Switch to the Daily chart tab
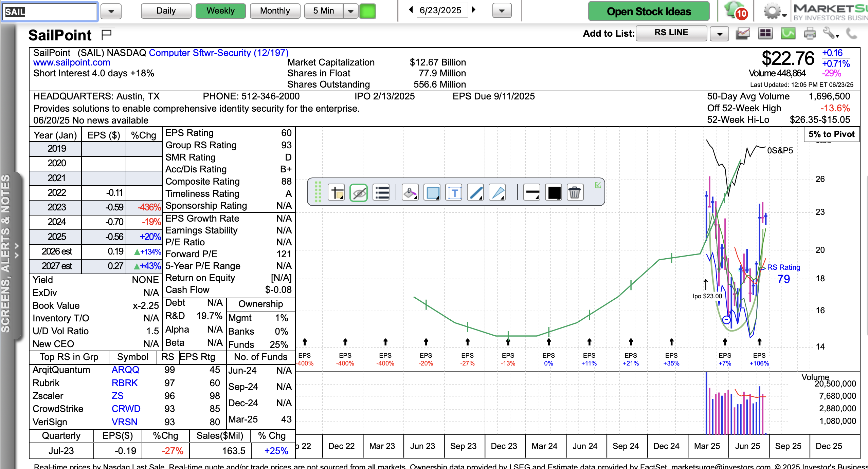 (166, 11)
